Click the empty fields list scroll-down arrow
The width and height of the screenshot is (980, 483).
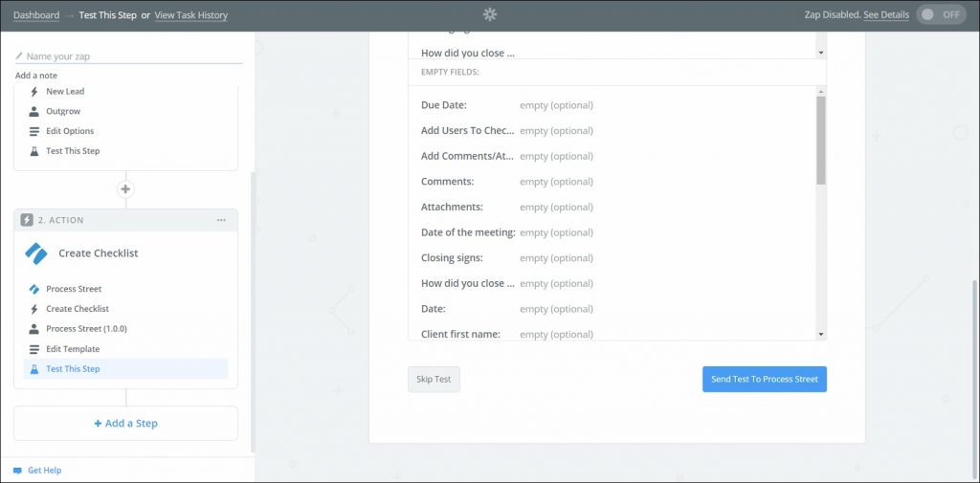[820, 334]
